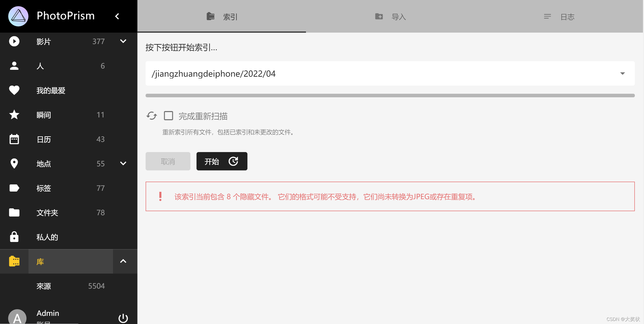The image size is (644, 324).
Task: Open 标签 via the label tag icon
Action: 14,188
